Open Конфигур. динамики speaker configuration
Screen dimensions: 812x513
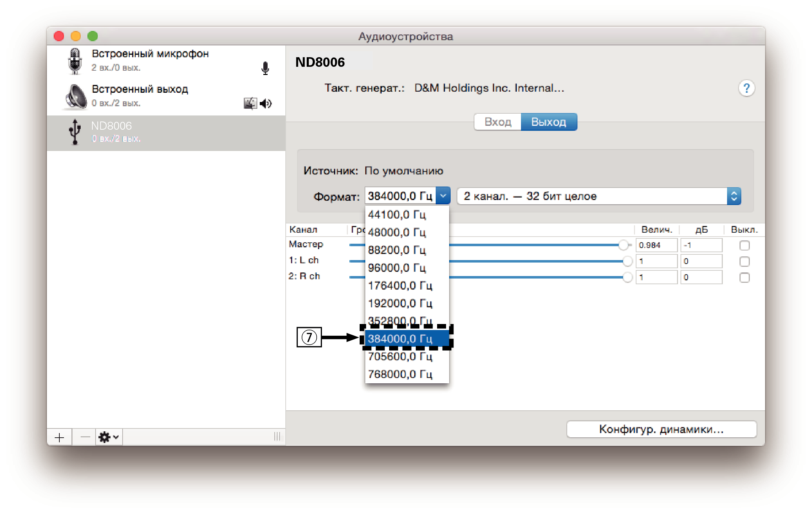[661, 429]
